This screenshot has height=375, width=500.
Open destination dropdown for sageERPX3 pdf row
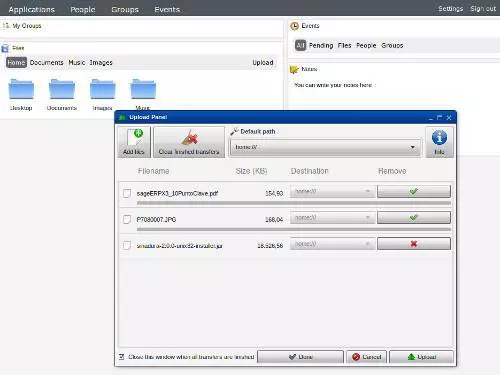coord(332,191)
